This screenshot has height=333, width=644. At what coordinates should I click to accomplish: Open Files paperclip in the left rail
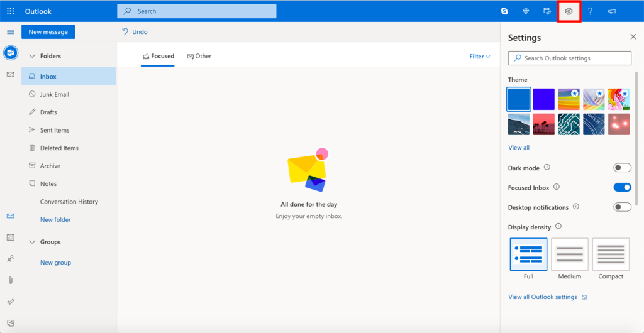[x=11, y=280]
